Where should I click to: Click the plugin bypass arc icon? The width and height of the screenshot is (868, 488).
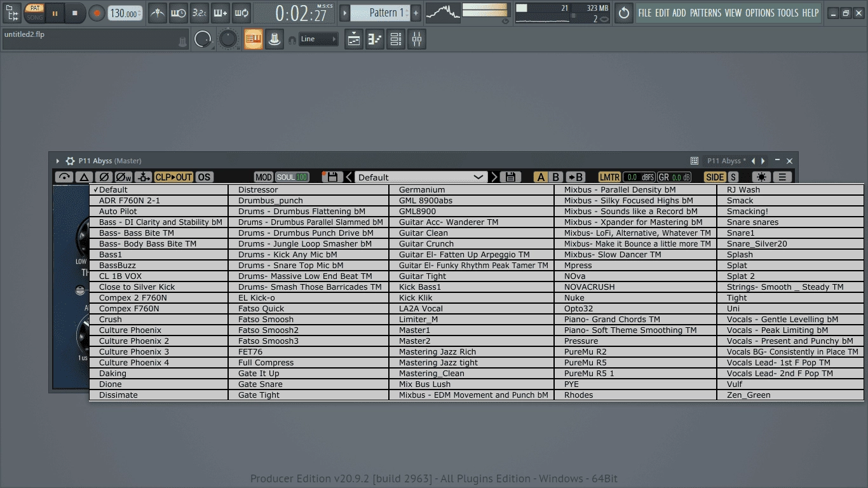click(x=64, y=177)
